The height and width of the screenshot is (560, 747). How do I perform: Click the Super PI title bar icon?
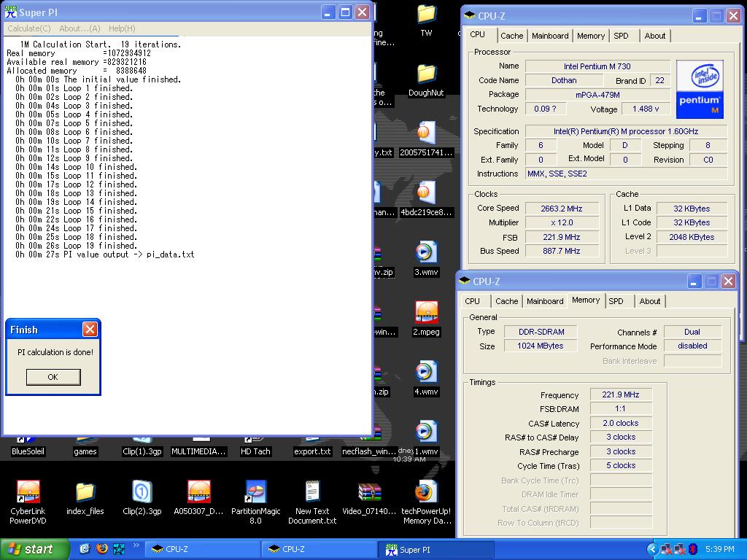click(x=10, y=12)
